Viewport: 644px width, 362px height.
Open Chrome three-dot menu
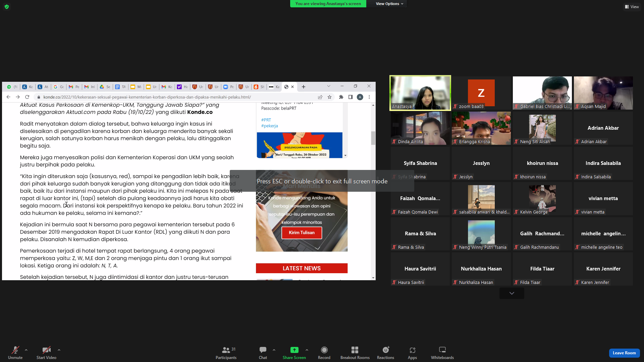pyautogui.click(x=369, y=97)
